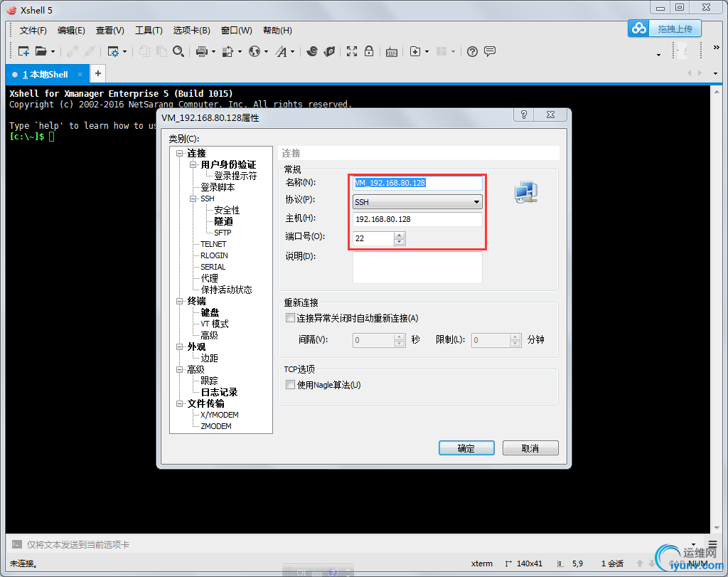Screen dimensions: 728x577
Task: Click the New Session toolbar icon
Action: (23, 51)
